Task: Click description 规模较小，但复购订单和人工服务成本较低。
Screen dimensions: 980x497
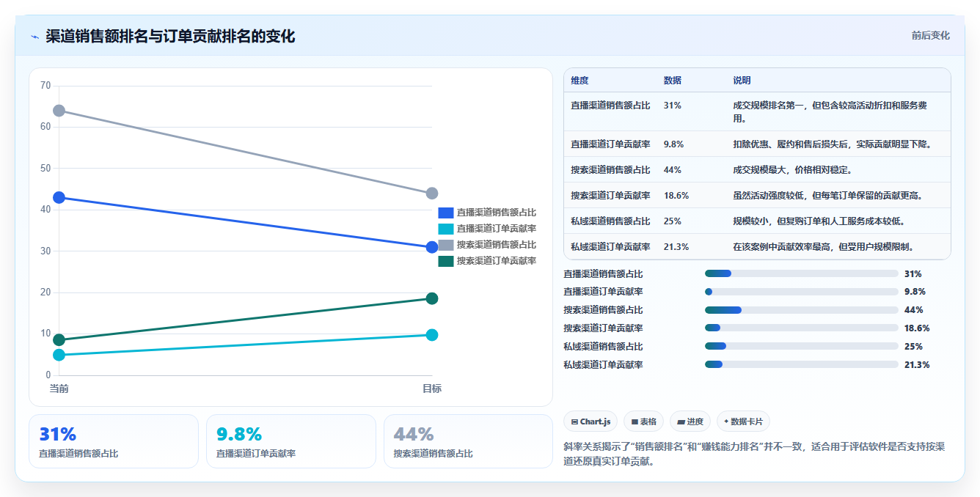Action: (819, 221)
